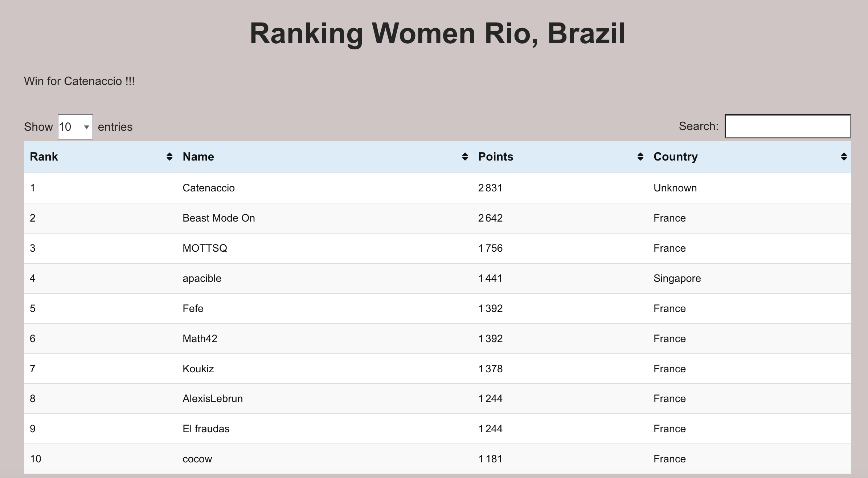This screenshot has width=868, height=478.
Task: Click Math42 in the ranking table
Action: coord(200,339)
